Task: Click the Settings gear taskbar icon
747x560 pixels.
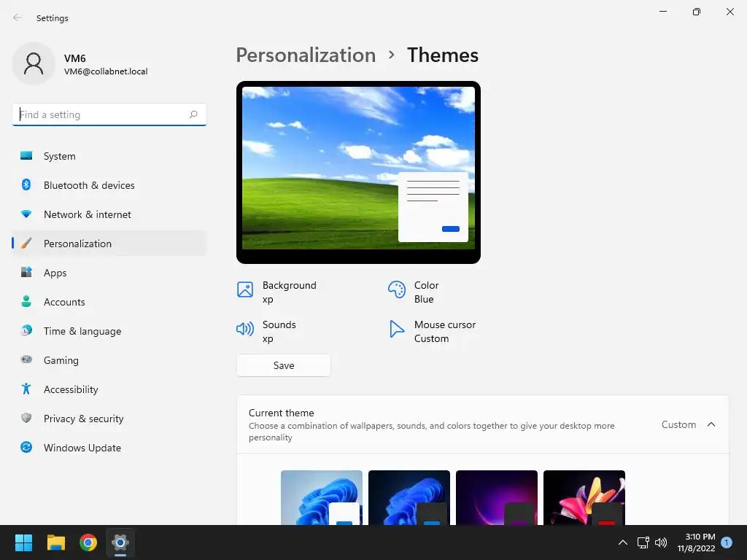Action: click(120, 542)
